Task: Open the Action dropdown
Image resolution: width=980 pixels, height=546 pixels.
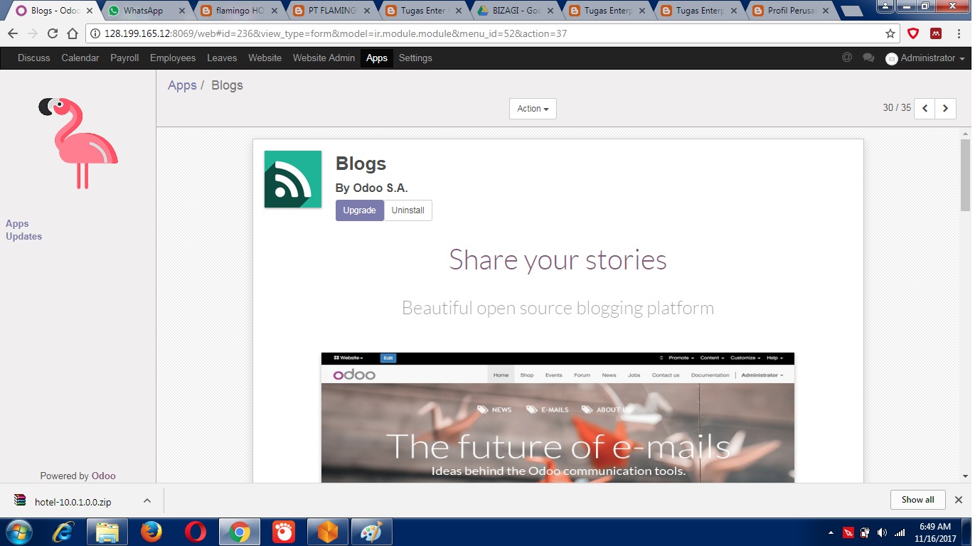Action: (x=533, y=109)
